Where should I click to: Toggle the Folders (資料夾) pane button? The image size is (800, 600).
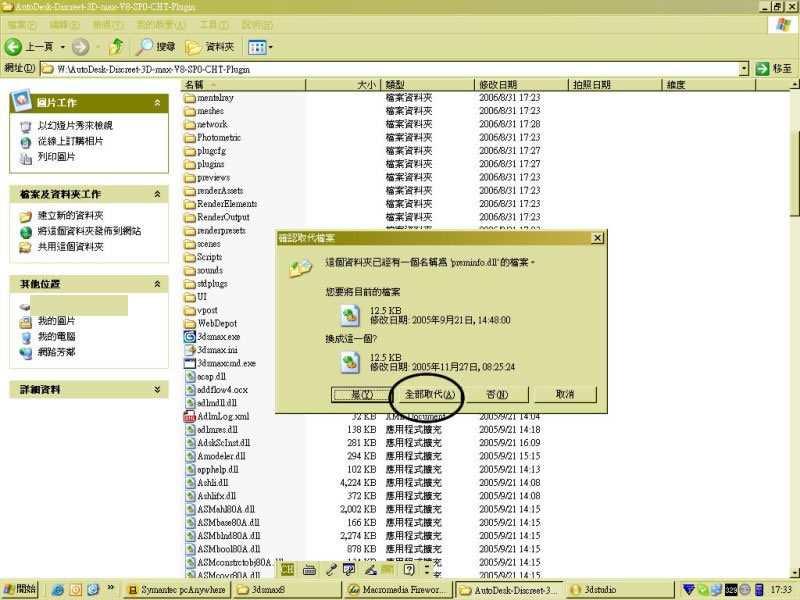click(210, 47)
